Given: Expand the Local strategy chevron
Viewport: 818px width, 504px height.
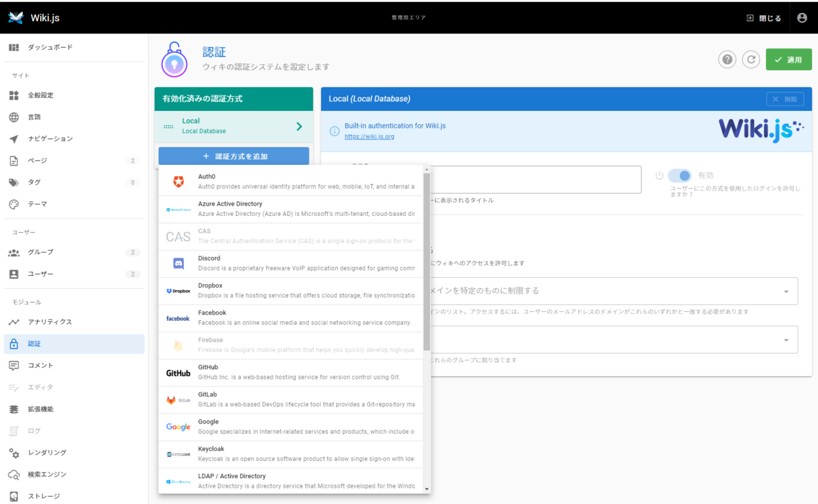Looking at the screenshot, I should [x=299, y=126].
